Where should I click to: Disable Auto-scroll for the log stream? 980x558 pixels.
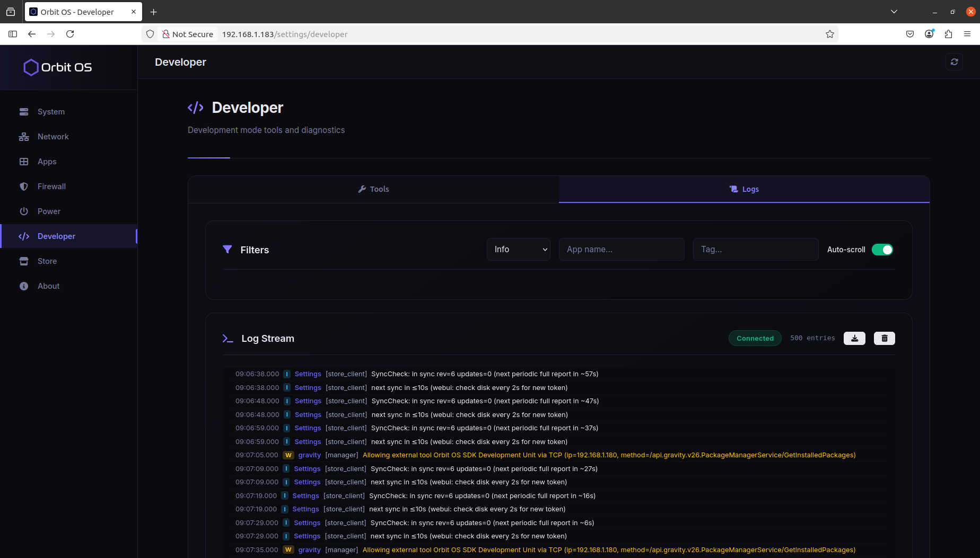882,249
